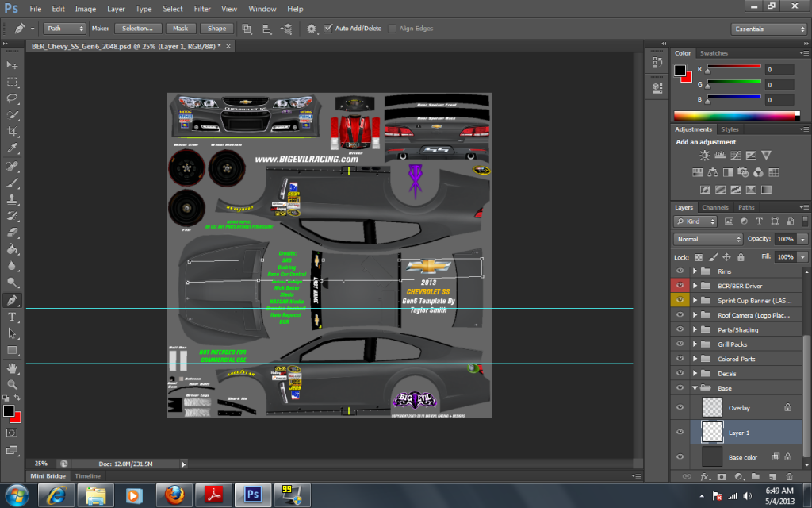Click the Levels adjustment icon

coord(720,155)
